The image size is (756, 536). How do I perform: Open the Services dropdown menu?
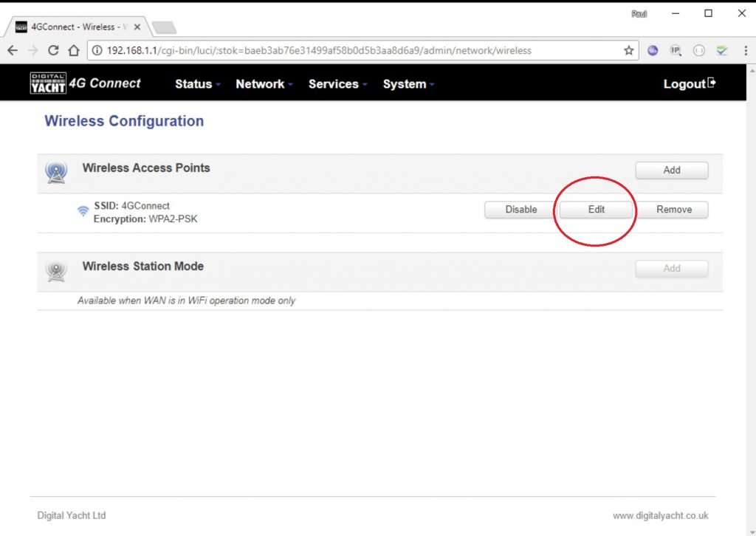pyautogui.click(x=337, y=84)
